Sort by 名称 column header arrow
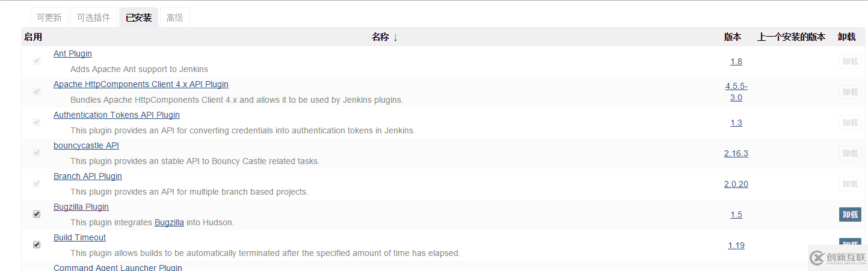The image size is (868, 271). point(395,37)
